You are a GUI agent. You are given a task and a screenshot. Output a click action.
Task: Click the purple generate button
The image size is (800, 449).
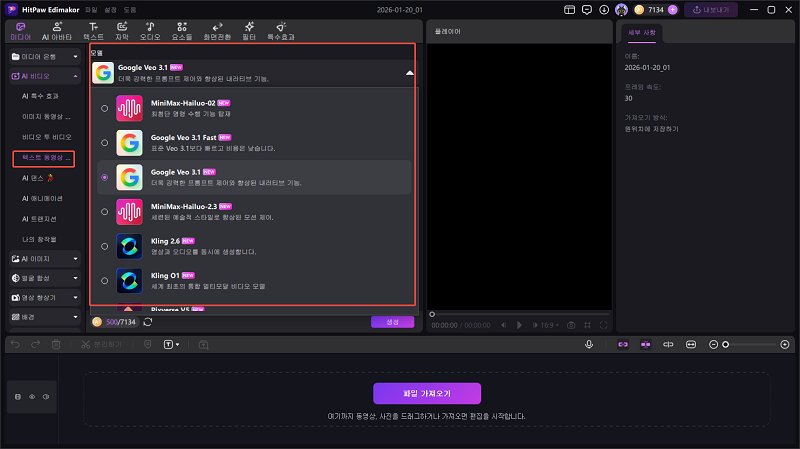[392, 322]
